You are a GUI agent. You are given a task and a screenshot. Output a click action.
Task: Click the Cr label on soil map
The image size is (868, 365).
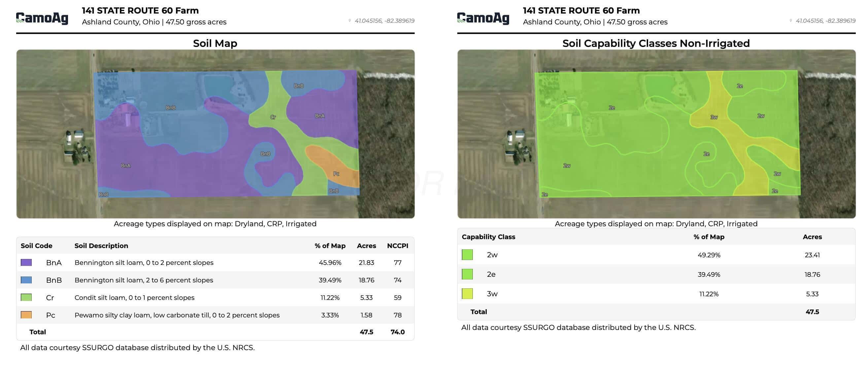click(x=273, y=117)
